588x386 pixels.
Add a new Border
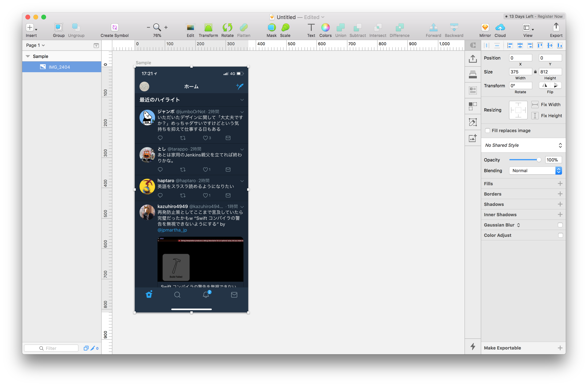tap(560, 194)
